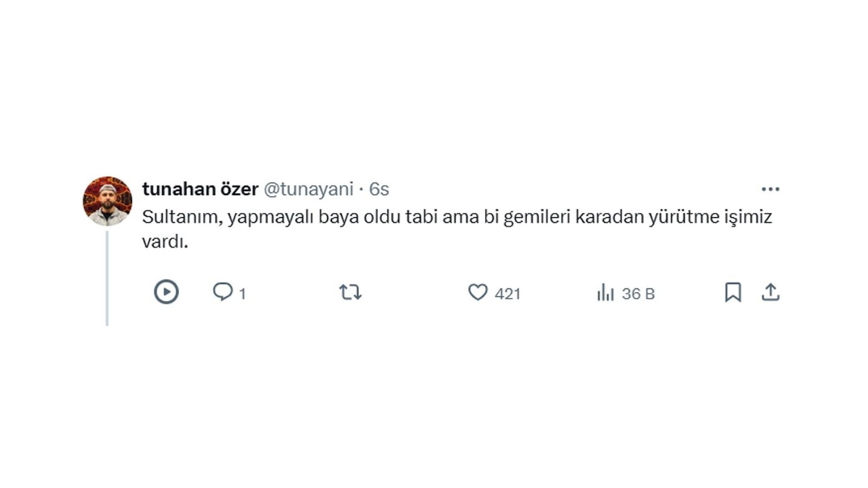The width and height of the screenshot is (868, 488).
Task: Open the three-dot more options menu
Action: (x=770, y=189)
